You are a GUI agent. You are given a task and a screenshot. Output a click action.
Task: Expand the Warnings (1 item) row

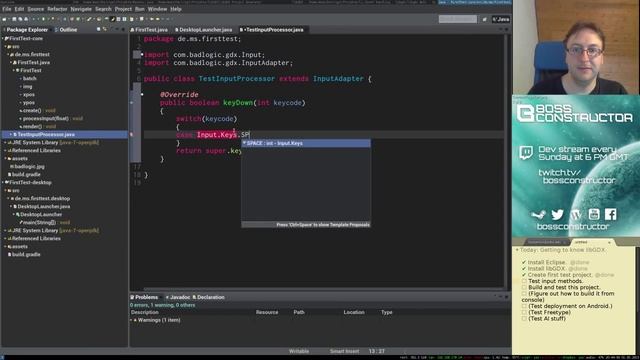131,320
